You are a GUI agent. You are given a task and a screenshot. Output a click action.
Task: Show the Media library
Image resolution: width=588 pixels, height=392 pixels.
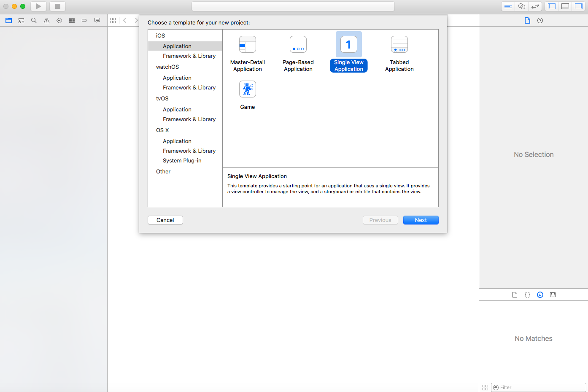click(x=553, y=295)
